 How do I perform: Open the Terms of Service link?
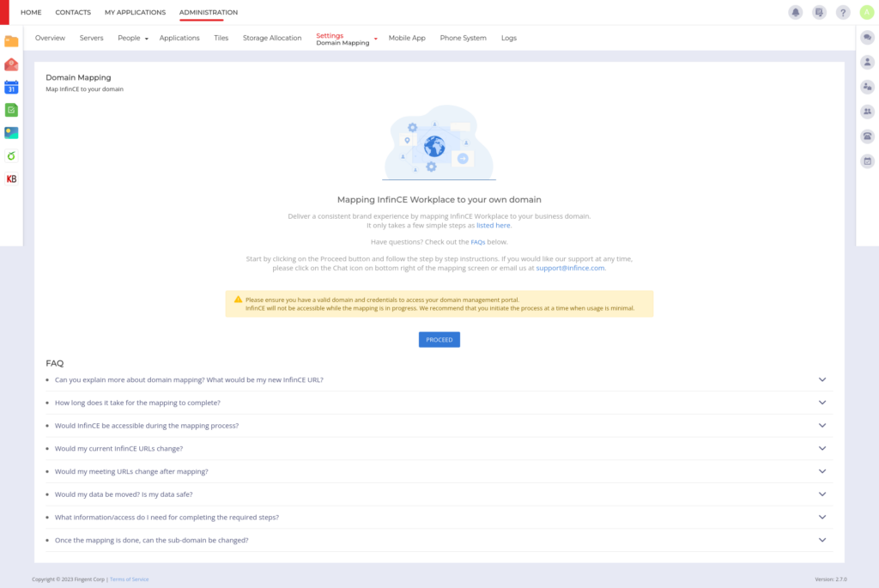pyautogui.click(x=129, y=579)
